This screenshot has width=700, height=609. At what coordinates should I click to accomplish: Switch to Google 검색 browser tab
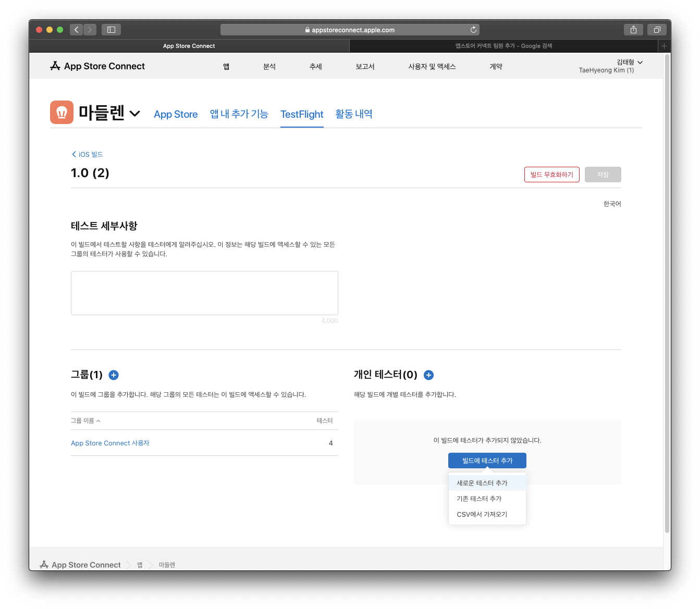pos(503,46)
